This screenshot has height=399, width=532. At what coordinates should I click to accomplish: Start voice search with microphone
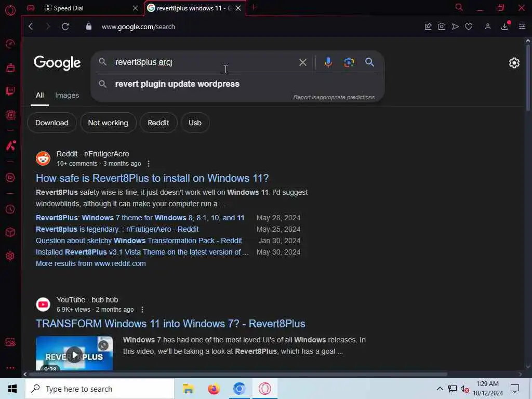click(328, 62)
